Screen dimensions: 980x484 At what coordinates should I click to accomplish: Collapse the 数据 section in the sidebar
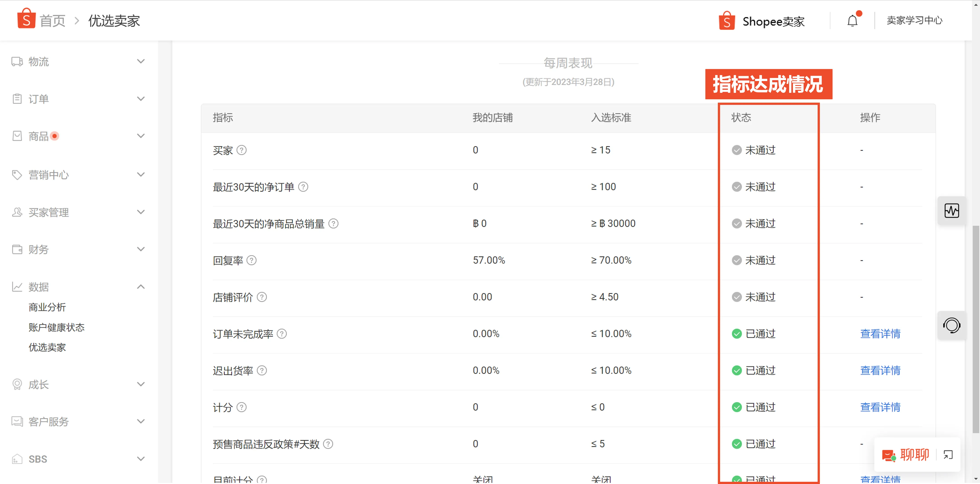coord(141,287)
